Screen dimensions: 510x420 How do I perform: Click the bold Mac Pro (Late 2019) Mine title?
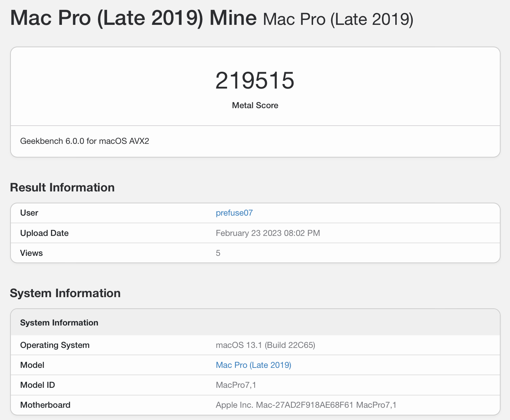[133, 18]
